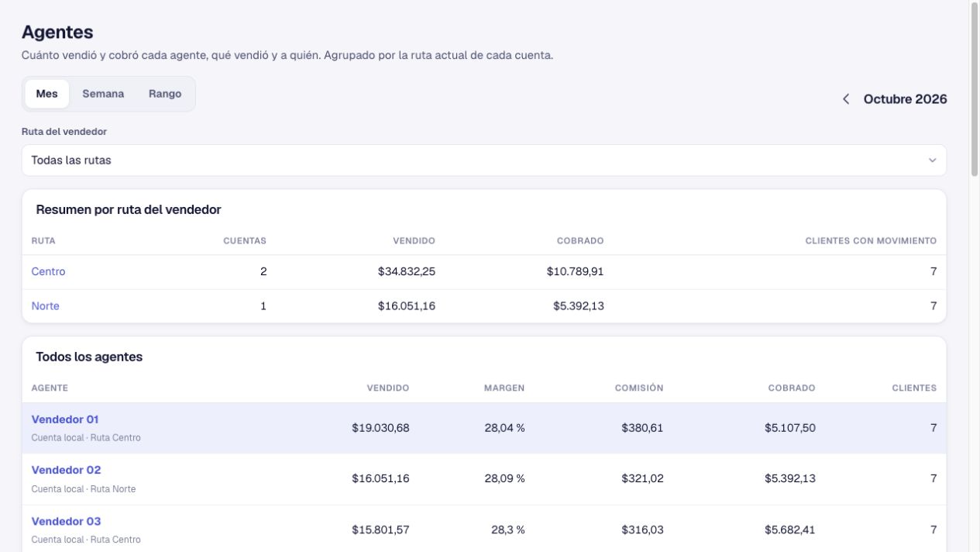Switch to the Mes tab
The image size is (980, 552).
pyautogui.click(x=46, y=94)
